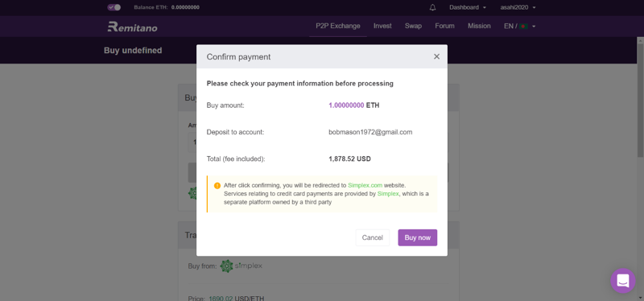The image size is (644, 301).
Task: Open the EN language selector dropdown
Action: point(520,27)
